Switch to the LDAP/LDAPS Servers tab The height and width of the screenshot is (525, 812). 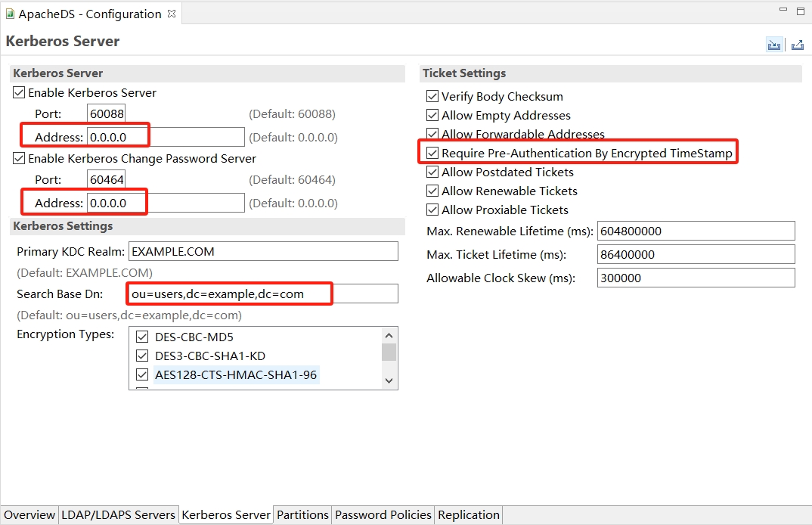coord(118,515)
